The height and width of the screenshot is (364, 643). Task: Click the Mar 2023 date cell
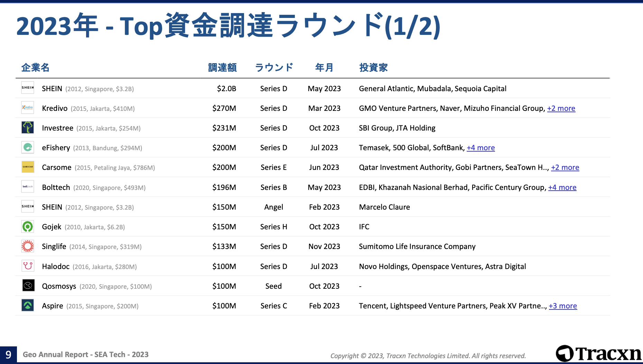click(x=324, y=108)
